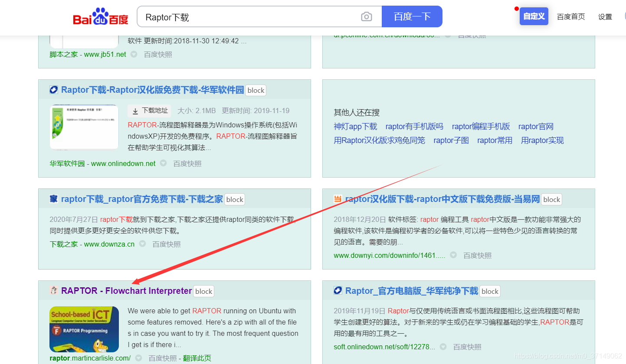626x364 pixels.
Task: Open 百度快照 for raptor.martincarlisle.com result
Action: (163, 358)
